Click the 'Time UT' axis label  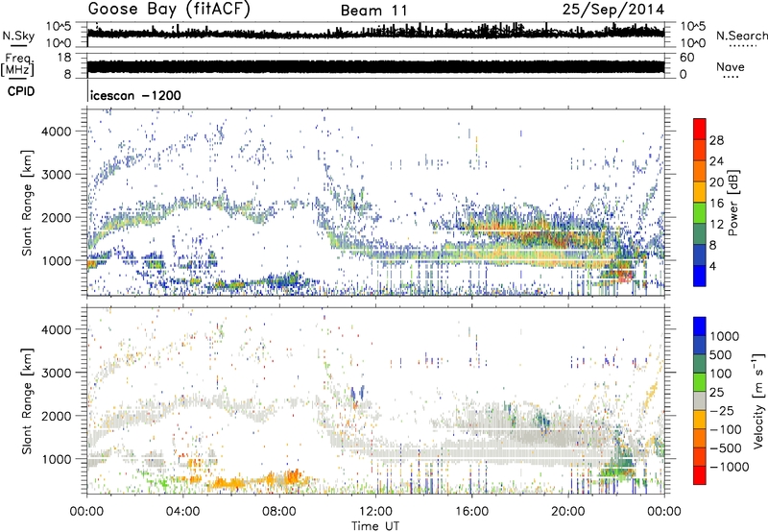(375, 526)
